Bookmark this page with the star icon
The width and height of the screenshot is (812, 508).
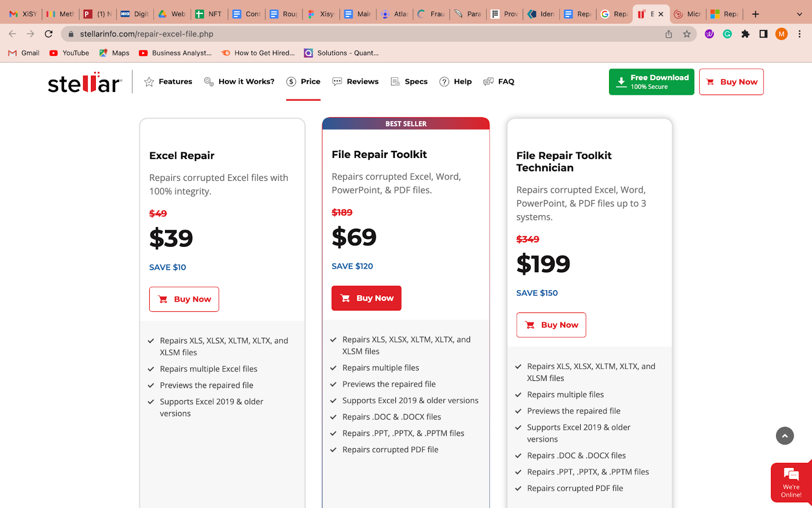pyautogui.click(x=687, y=34)
